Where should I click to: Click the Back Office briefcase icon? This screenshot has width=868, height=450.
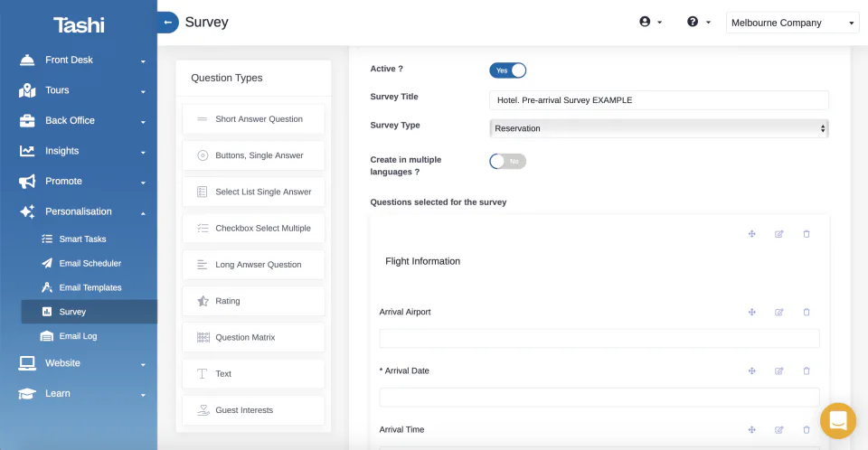point(27,121)
